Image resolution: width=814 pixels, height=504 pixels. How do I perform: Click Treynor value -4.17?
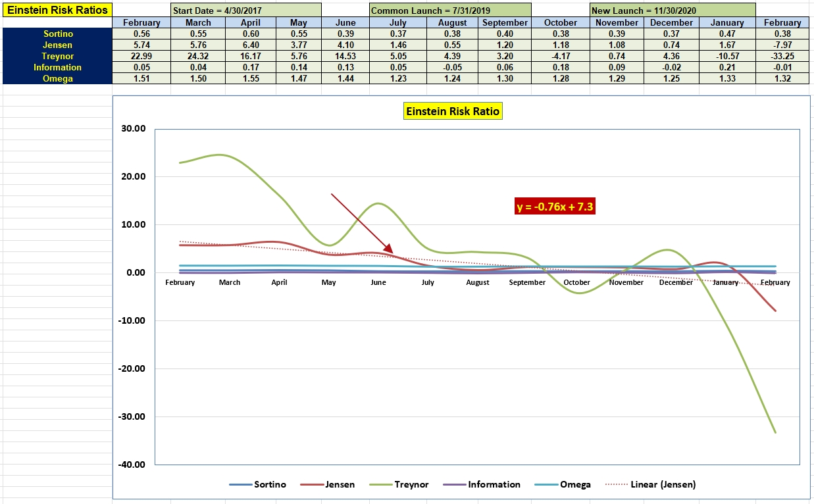point(560,56)
